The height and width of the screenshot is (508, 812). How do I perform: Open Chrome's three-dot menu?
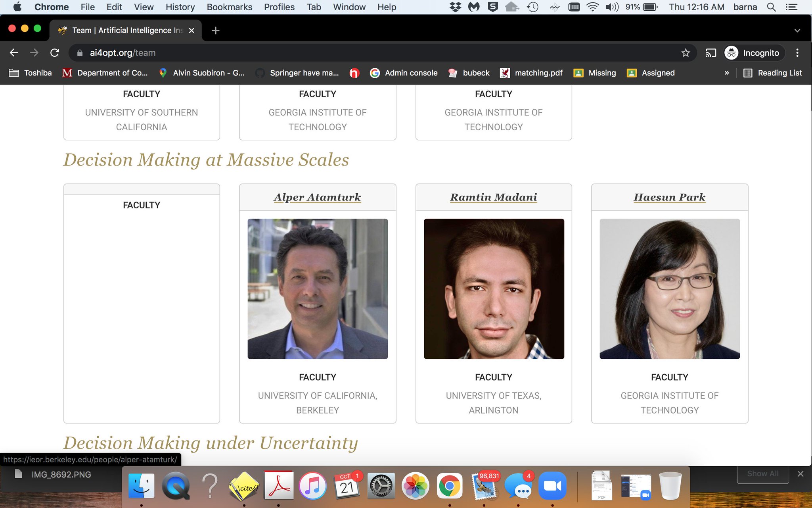click(797, 53)
